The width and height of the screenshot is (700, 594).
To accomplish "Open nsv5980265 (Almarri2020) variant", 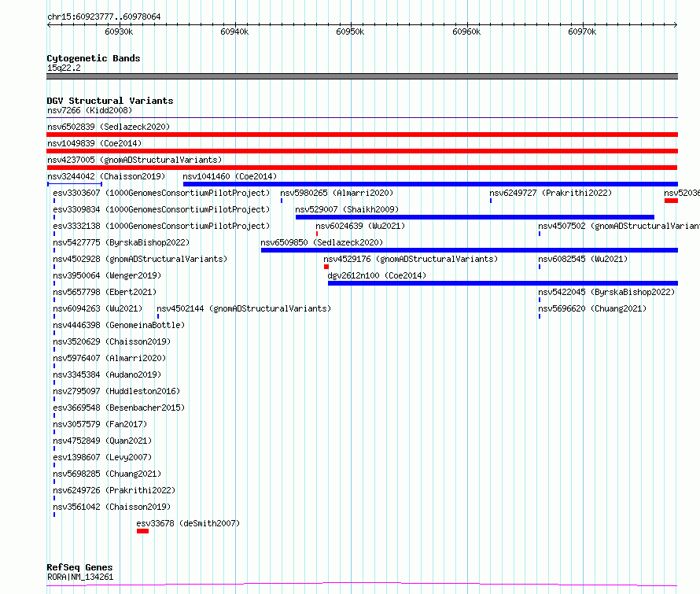I will [337, 193].
